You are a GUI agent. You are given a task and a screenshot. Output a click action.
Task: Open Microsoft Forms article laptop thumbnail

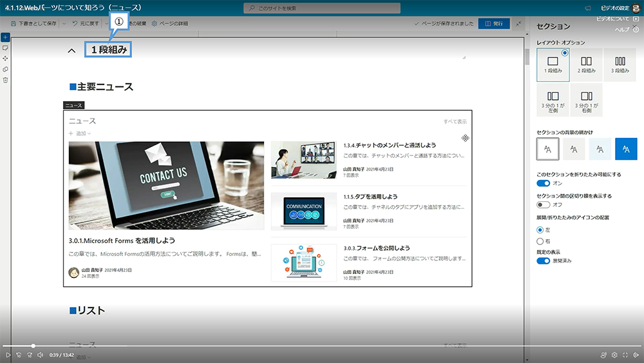pyautogui.click(x=166, y=186)
